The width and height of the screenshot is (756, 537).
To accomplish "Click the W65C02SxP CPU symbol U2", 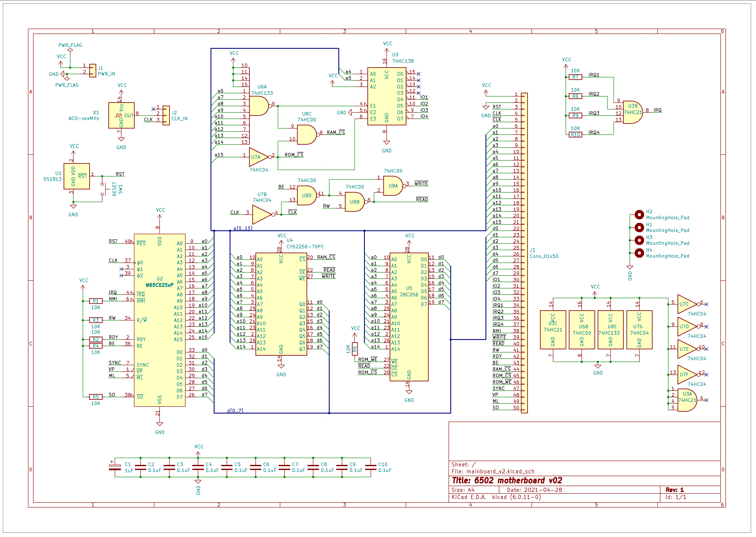I will (x=159, y=320).
